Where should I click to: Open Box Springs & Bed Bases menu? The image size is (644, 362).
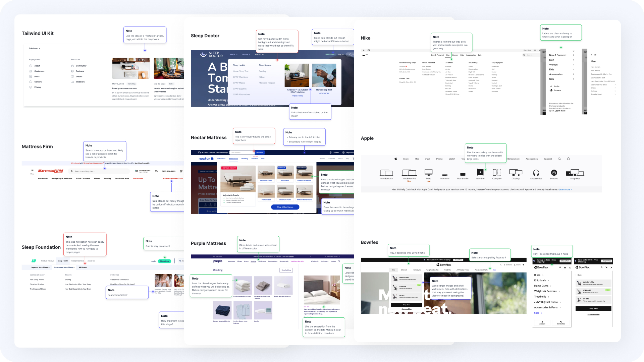62,179
